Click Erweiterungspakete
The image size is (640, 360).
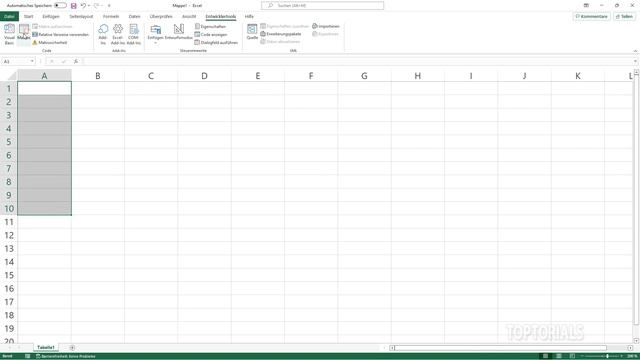pyautogui.click(x=281, y=34)
